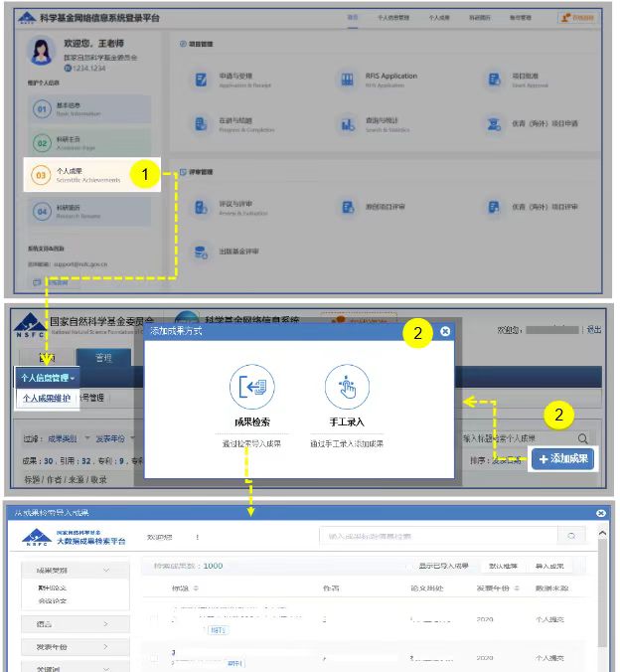Screen dimensions: 620x672
Task: Click 显示已导入成果 option
Action: click(443, 566)
